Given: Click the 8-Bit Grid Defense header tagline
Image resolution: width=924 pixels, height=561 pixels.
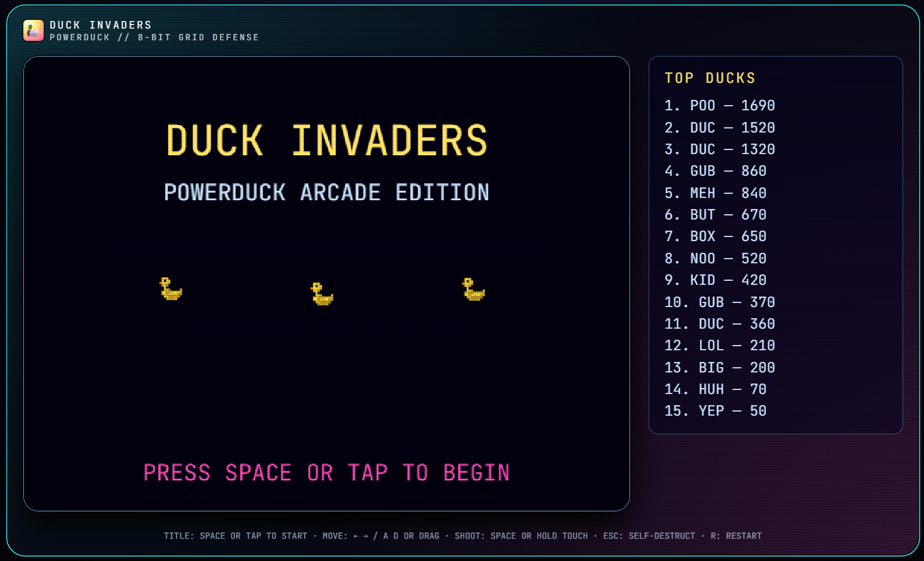Looking at the screenshot, I should pos(198,37).
